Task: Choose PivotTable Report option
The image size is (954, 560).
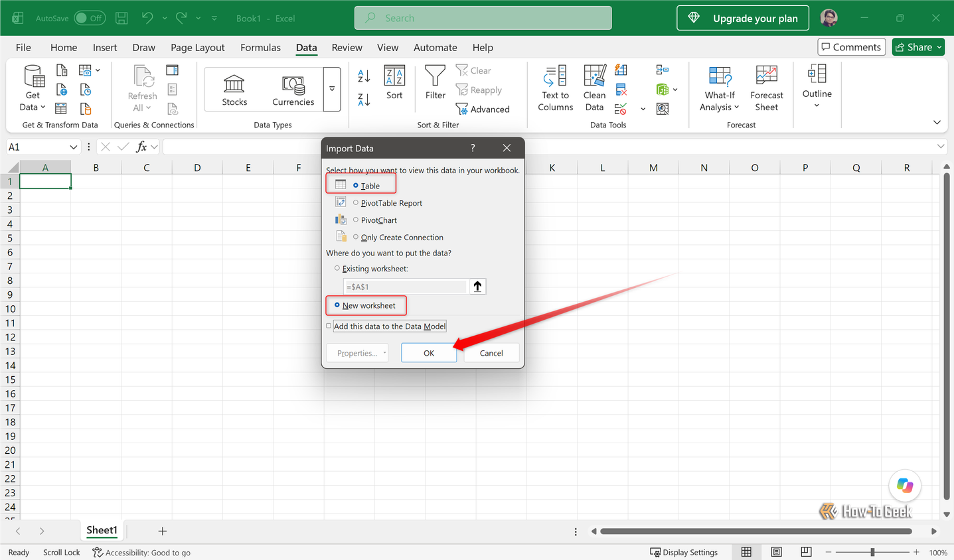Action: point(356,203)
